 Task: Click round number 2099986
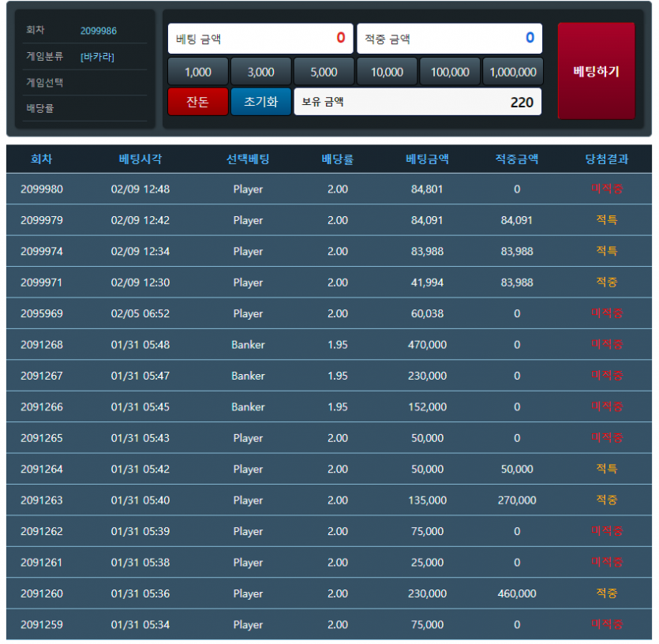[99, 31]
